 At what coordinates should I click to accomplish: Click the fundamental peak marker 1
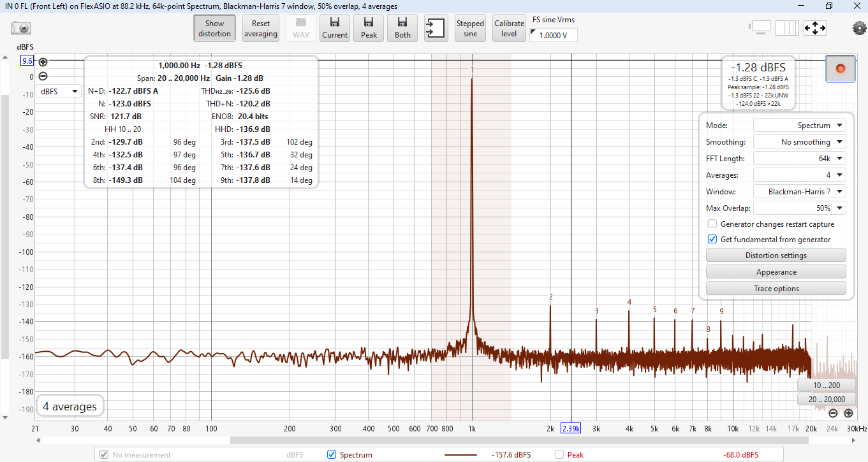[472, 69]
